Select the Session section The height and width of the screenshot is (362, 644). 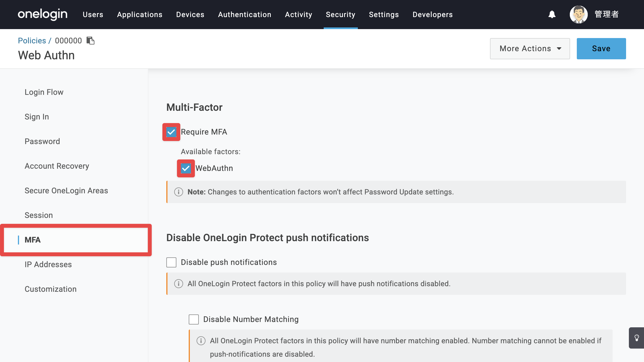(x=39, y=215)
